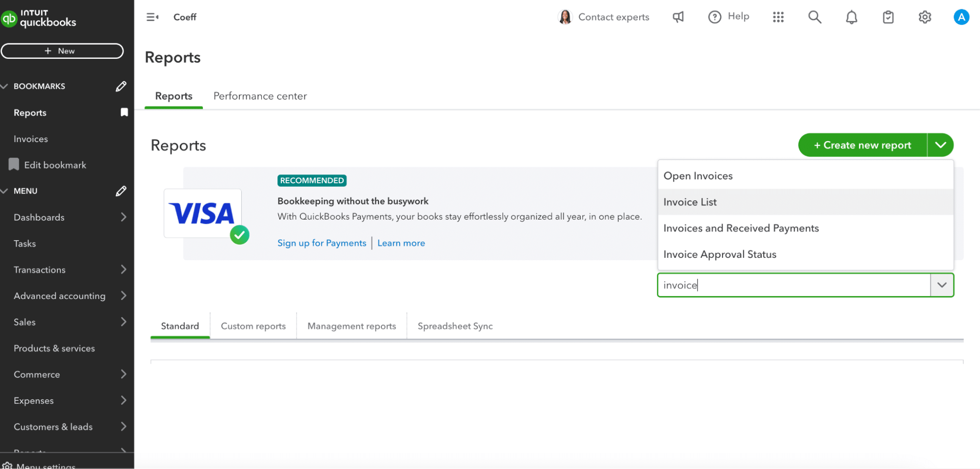Expand the Customers & leads submenu arrow

pos(124,427)
